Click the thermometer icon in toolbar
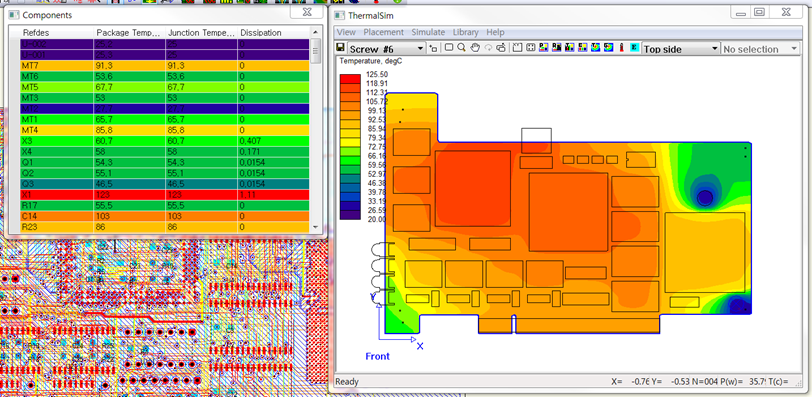The height and width of the screenshot is (397, 812). [x=621, y=48]
